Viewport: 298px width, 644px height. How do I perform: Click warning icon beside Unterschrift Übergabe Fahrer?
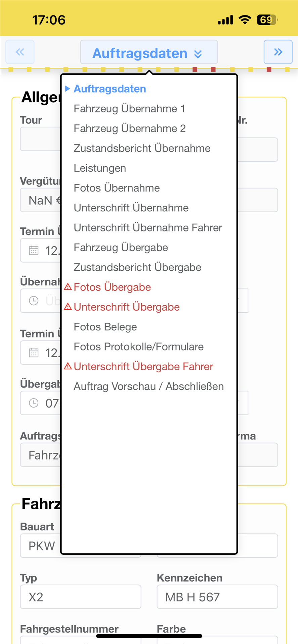pos(68,366)
